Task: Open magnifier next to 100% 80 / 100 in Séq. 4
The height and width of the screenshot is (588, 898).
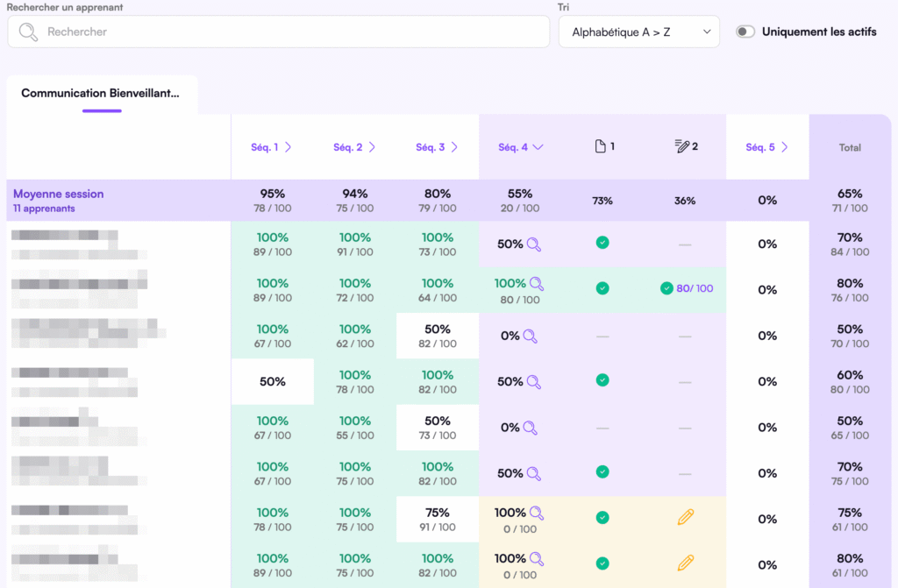Action: [537, 283]
